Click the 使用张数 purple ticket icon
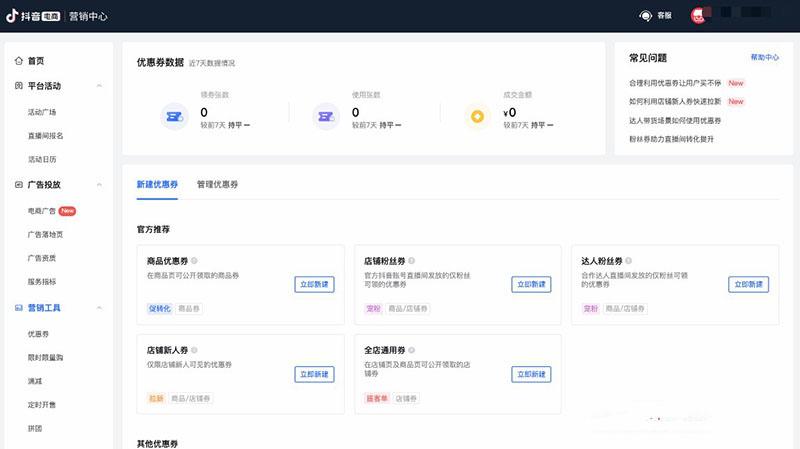This screenshot has height=449, width=800. point(326,116)
